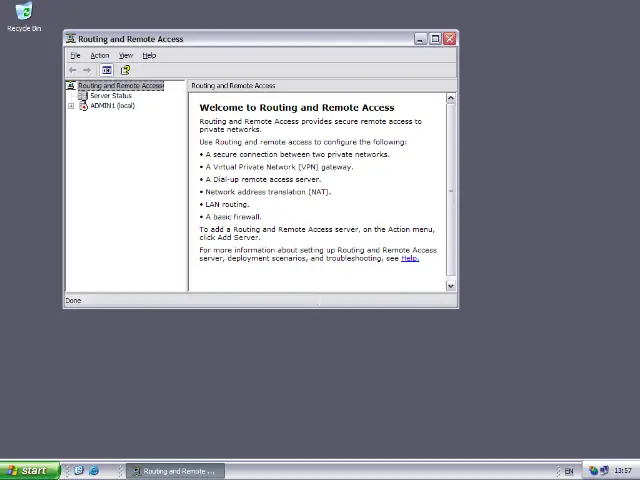
Task: Click the first Quick Launch icon in taskbar
Action: pos(79,471)
